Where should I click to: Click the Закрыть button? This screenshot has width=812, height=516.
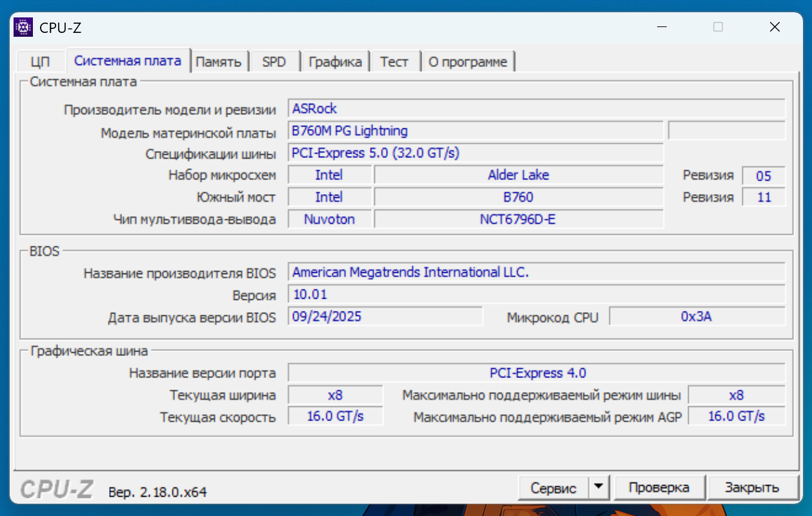[752, 488]
